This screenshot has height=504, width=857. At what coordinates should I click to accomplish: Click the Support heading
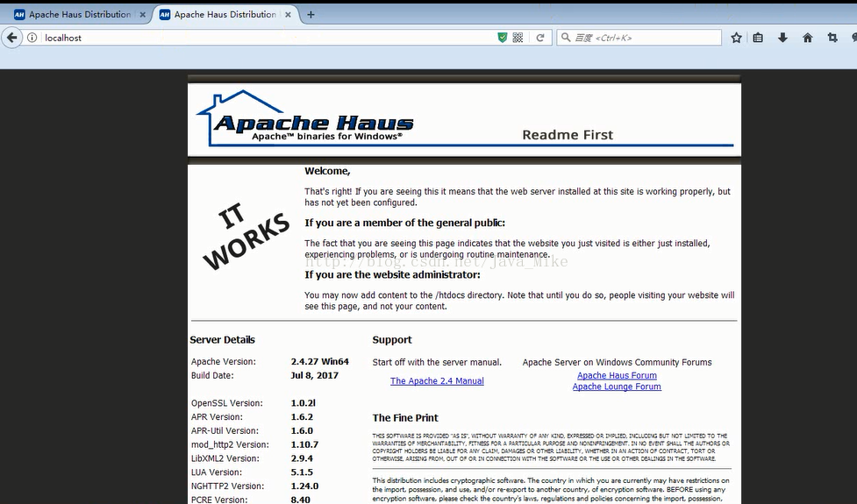[x=392, y=339]
